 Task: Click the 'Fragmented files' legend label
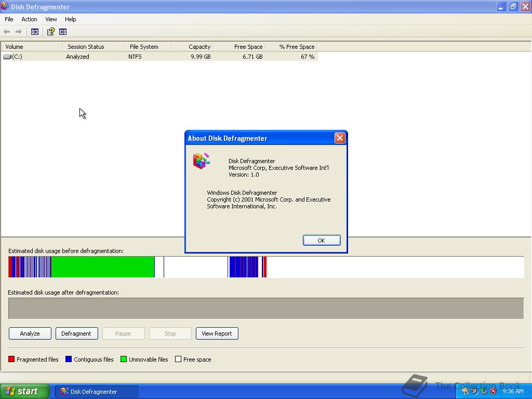click(37, 360)
